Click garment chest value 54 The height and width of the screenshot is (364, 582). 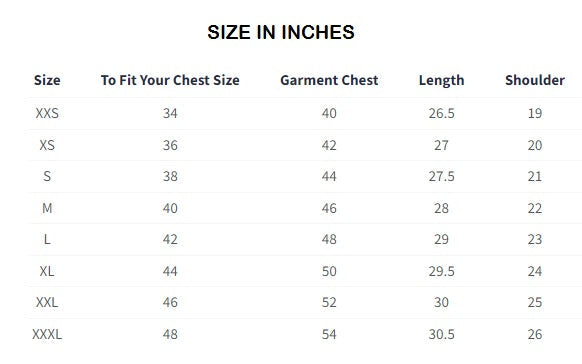329,334
